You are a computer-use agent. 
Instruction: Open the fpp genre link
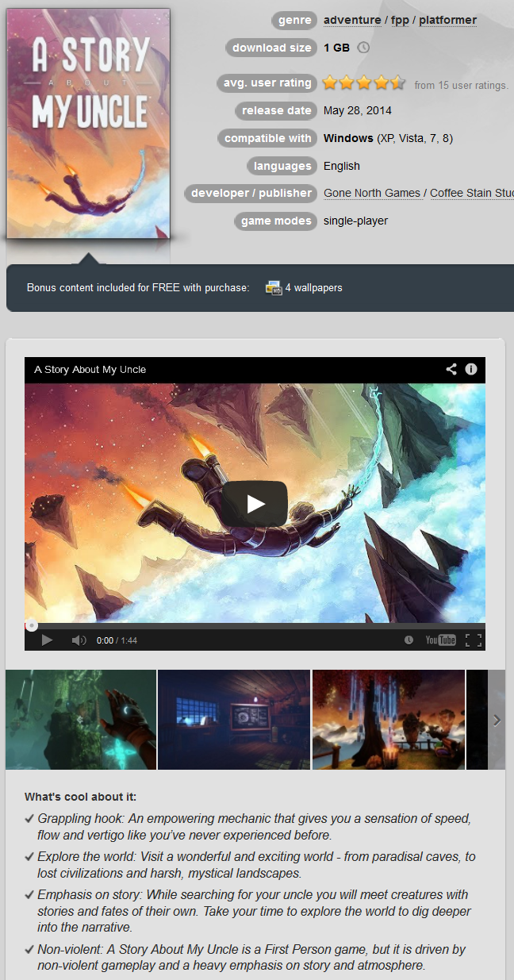[400, 20]
